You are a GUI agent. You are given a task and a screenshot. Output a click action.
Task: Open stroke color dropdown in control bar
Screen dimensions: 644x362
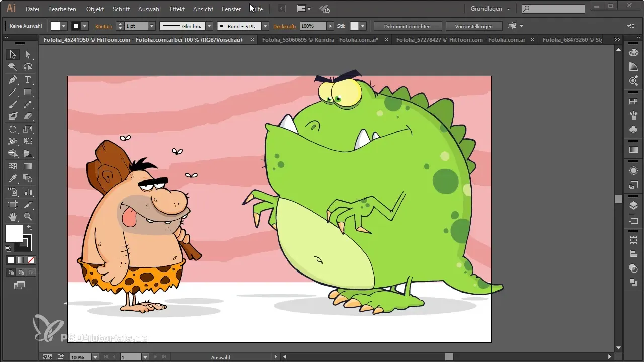click(85, 26)
